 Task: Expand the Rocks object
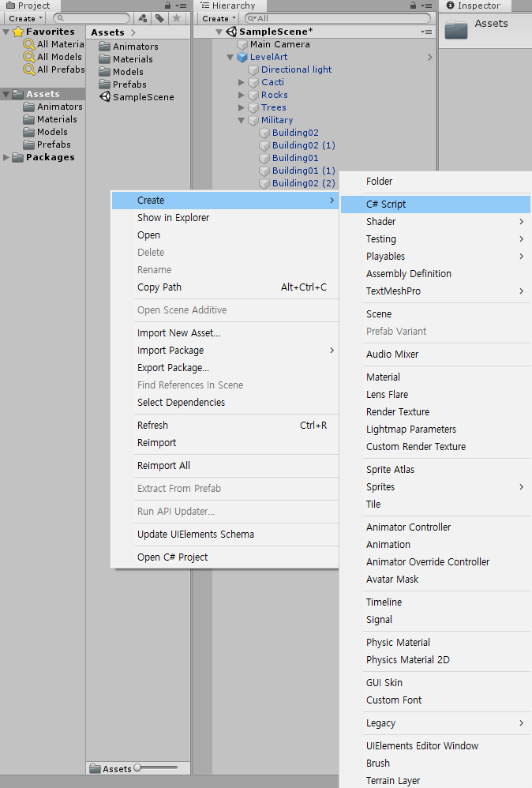(241, 95)
